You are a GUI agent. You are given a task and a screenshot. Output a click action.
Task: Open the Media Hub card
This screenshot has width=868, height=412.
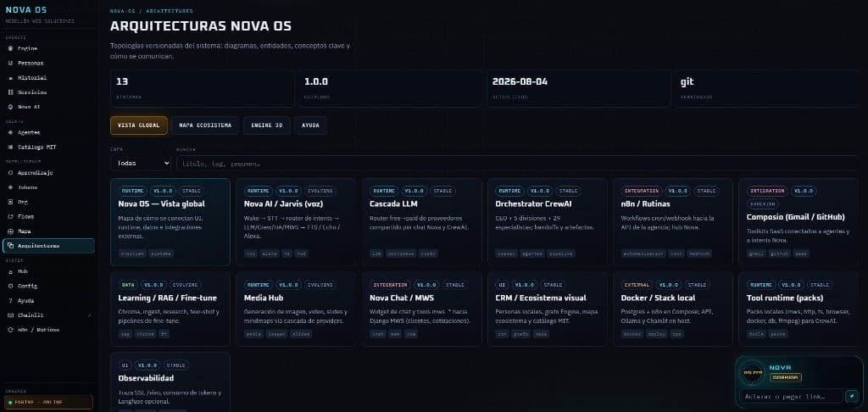tap(296, 309)
